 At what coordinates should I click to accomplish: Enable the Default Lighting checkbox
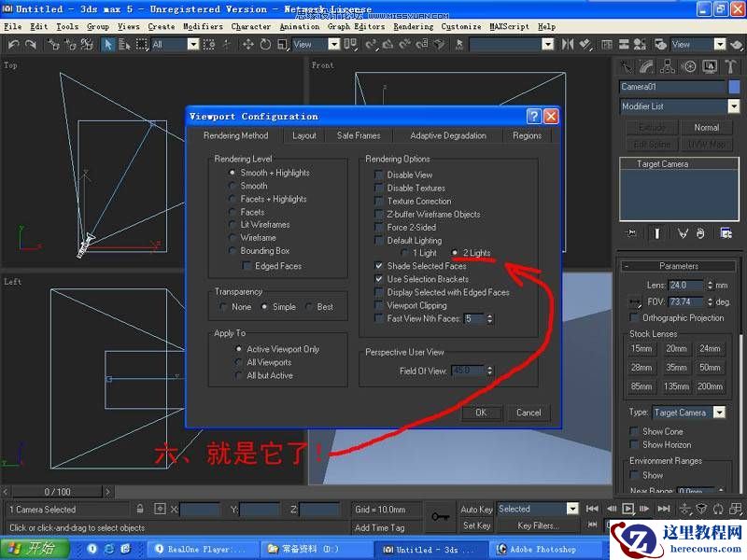(379, 241)
